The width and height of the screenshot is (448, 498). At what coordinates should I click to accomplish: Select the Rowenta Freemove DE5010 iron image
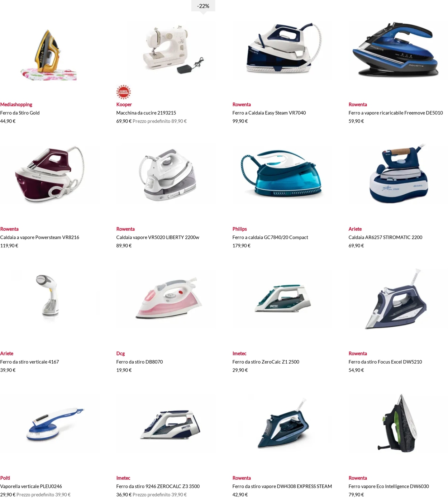point(398,49)
